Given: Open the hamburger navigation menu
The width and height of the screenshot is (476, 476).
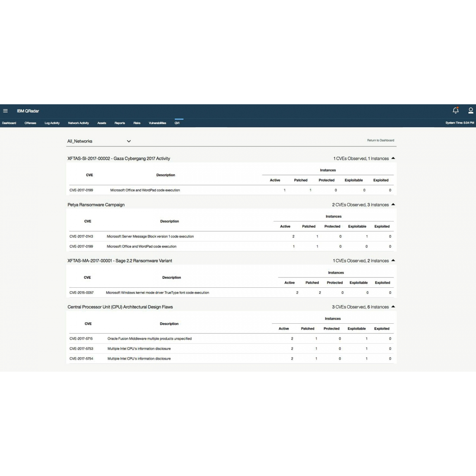Looking at the screenshot, I should (5, 111).
